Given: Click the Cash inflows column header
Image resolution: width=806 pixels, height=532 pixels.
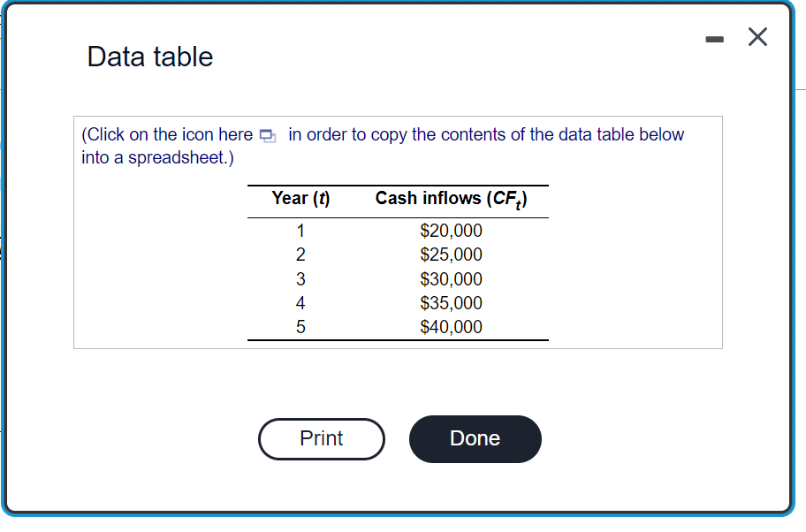Looking at the screenshot, I should [x=451, y=198].
